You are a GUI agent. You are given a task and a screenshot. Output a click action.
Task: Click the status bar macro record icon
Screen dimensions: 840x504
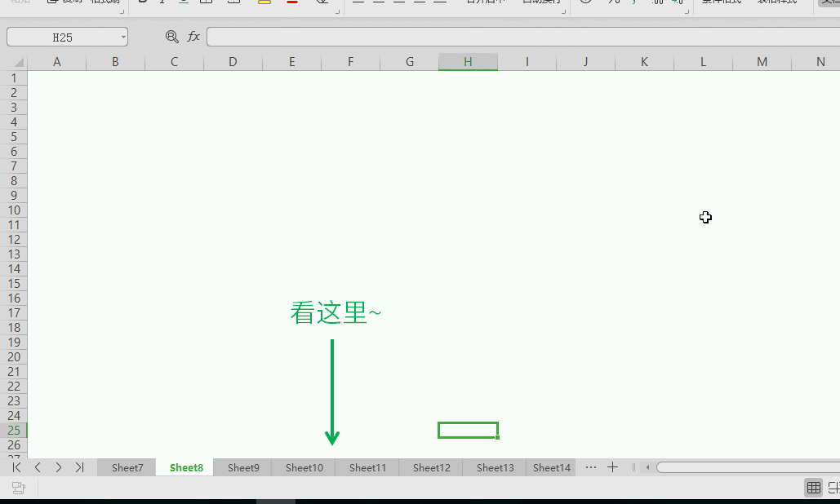click(19, 488)
